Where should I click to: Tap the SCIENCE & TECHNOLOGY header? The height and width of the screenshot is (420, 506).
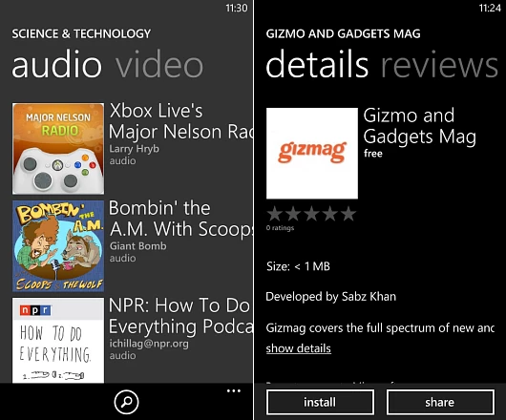(81, 33)
